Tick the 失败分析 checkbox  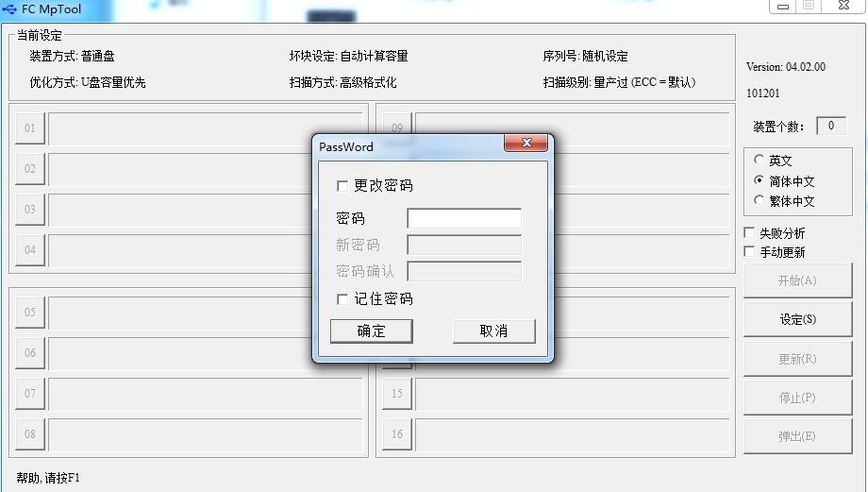[x=749, y=232]
